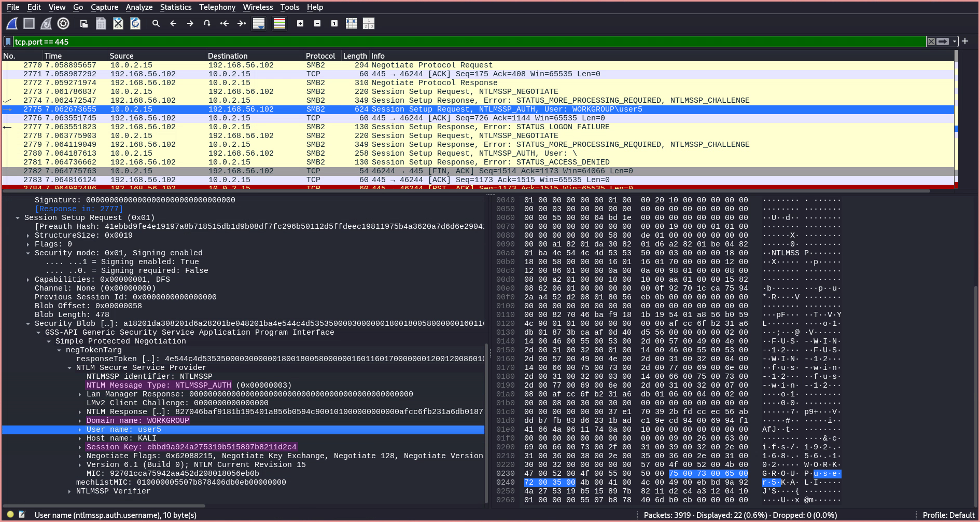Open the File menu
This screenshot has width=980, height=522.
tap(12, 7)
